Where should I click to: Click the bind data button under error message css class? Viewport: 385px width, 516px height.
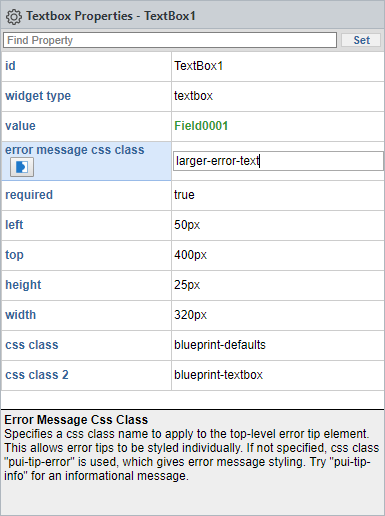pos(22,167)
